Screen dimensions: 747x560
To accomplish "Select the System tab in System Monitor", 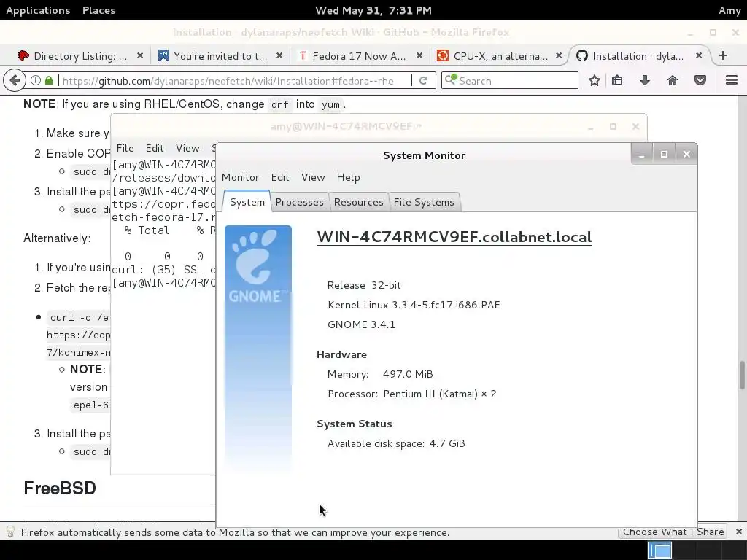I will pos(247,202).
